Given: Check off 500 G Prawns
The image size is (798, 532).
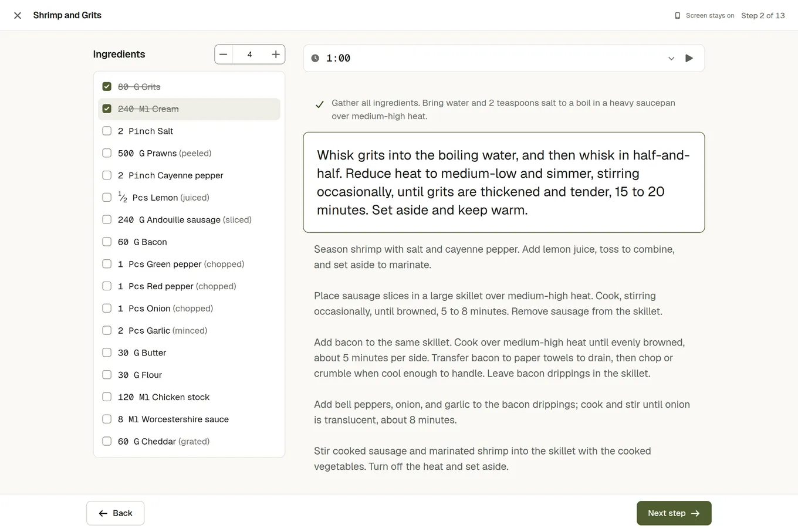Looking at the screenshot, I should (107, 153).
